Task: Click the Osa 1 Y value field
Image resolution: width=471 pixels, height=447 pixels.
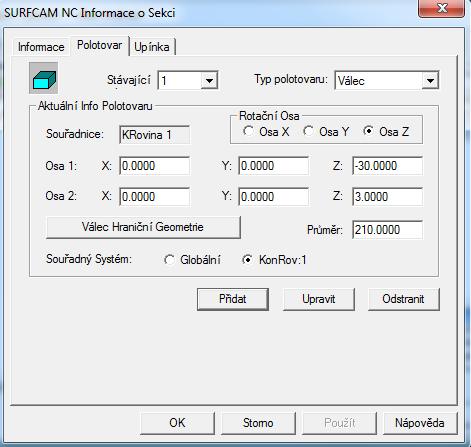Action: [273, 166]
